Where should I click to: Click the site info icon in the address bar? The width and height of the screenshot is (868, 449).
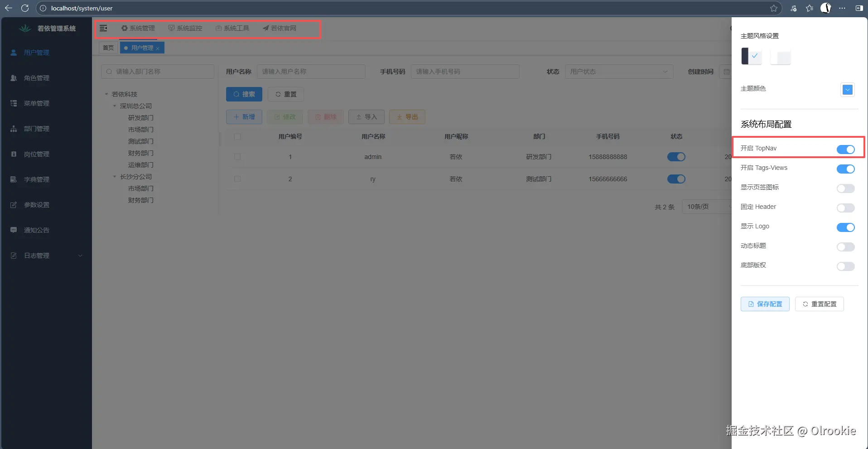click(x=43, y=8)
